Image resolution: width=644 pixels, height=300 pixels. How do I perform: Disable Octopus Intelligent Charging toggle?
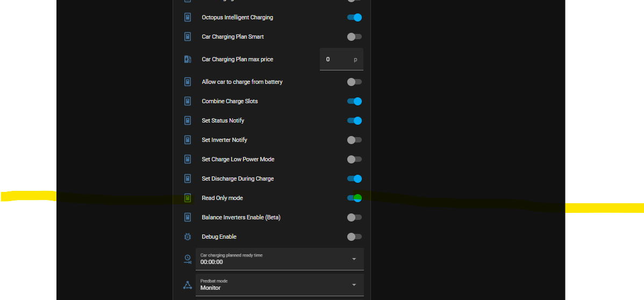pyautogui.click(x=354, y=17)
